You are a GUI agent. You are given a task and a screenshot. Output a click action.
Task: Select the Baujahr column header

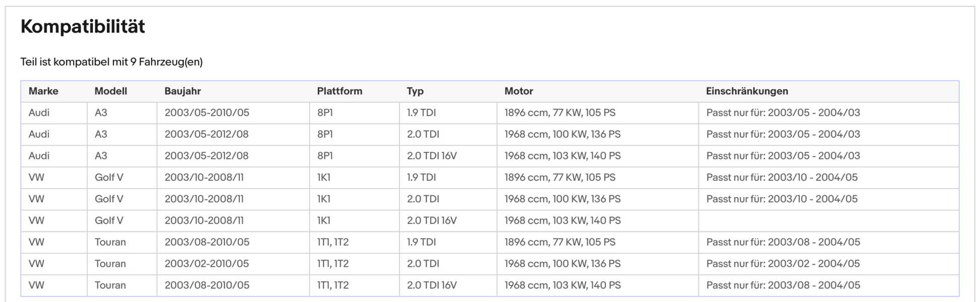coord(182,91)
